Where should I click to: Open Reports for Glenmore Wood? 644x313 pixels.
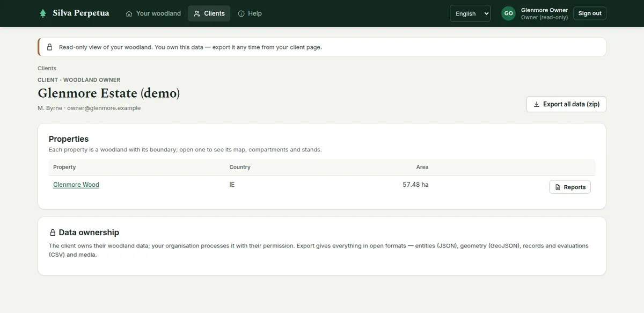[570, 187]
